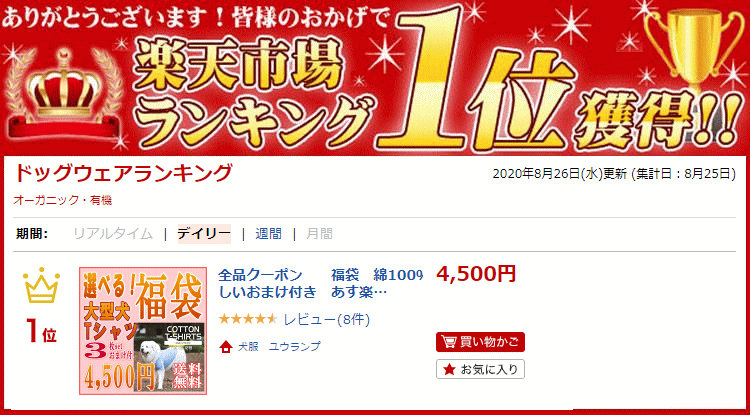Select the リアルタイム period tab

click(x=113, y=234)
